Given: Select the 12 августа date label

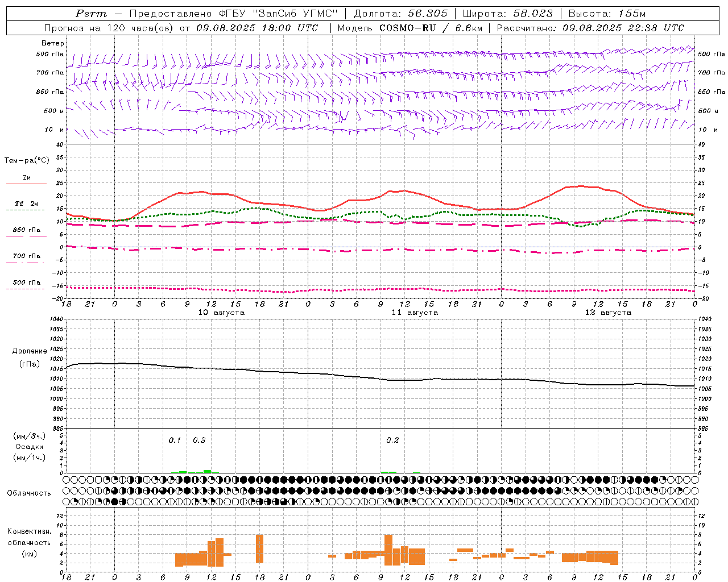Looking at the screenshot, I should (x=608, y=313).
